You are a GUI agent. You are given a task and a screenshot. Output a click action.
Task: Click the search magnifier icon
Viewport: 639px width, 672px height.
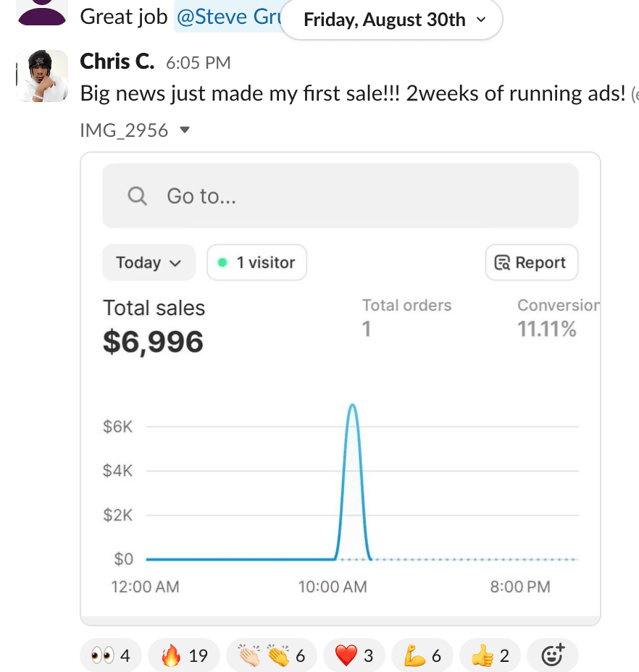(x=137, y=196)
